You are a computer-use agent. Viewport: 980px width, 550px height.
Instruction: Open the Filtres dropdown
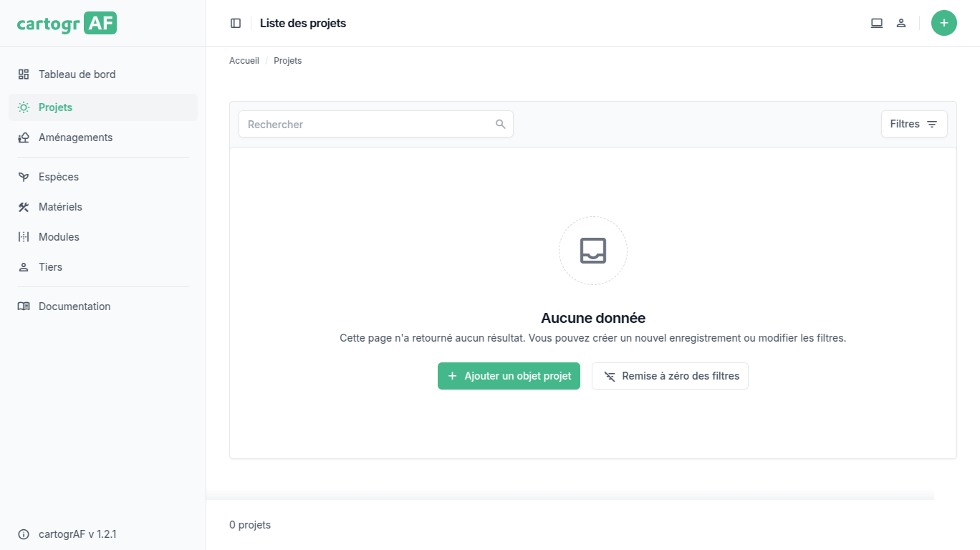click(x=913, y=124)
